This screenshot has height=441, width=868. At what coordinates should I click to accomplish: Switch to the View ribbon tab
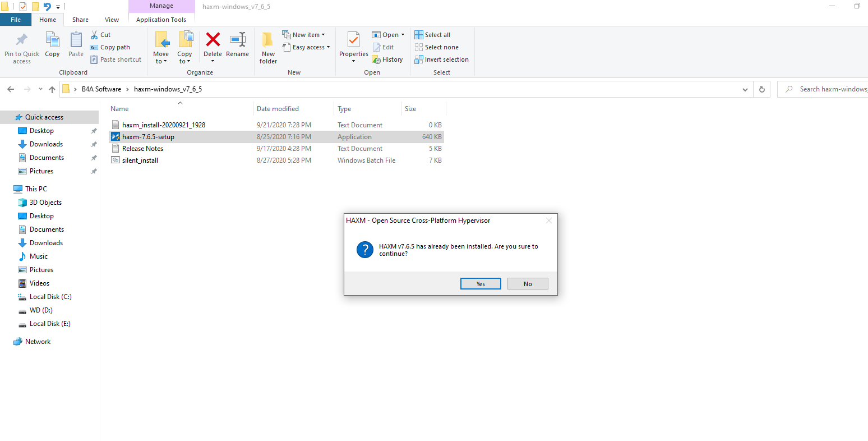[x=112, y=20]
